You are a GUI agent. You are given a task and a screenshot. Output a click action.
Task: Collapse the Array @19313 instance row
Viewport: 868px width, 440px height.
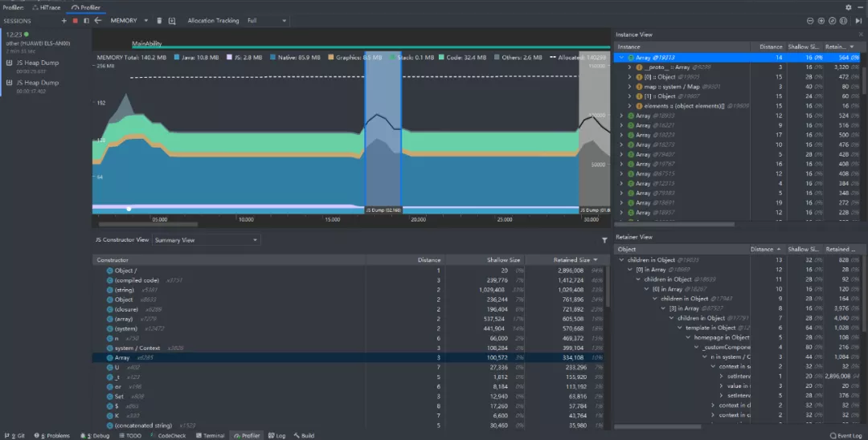click(x=621, y=58)
